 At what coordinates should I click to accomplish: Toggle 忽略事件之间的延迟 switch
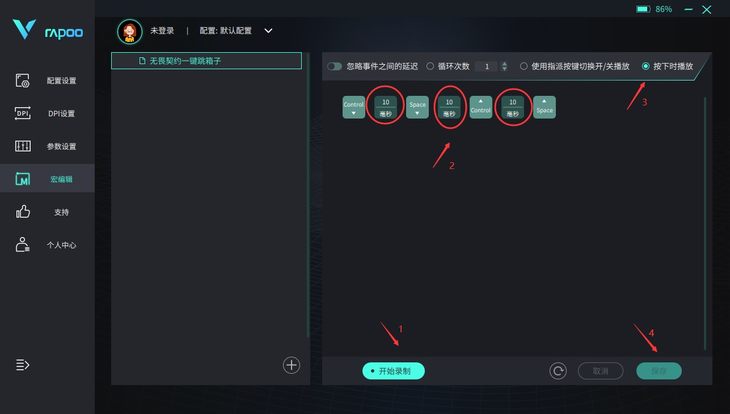tap(334, 66)
